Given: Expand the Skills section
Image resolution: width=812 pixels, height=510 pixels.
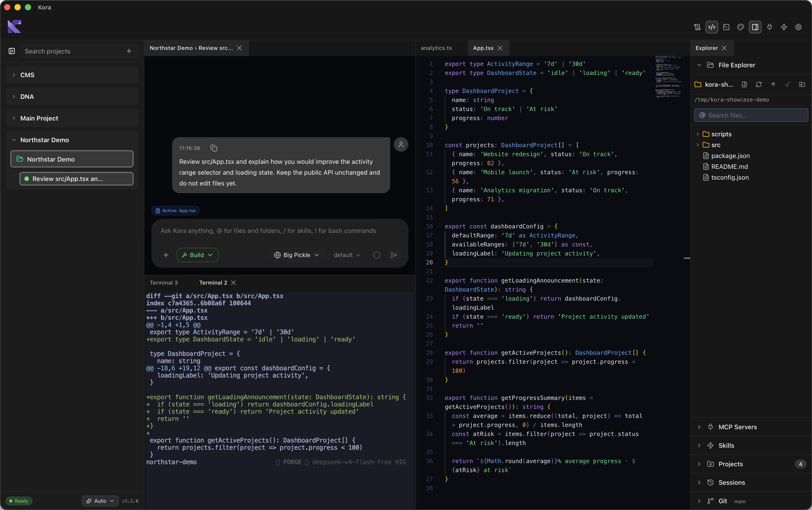Looking at the screenshot, I should pyautogui.click(x=751, y=446).
